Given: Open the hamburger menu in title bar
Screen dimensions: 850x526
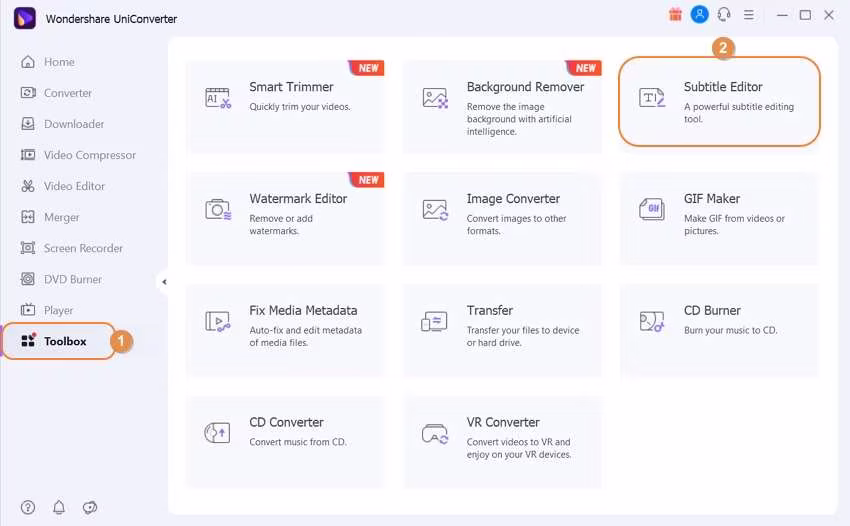Looking at the screenshot, I should click(749, 15).
